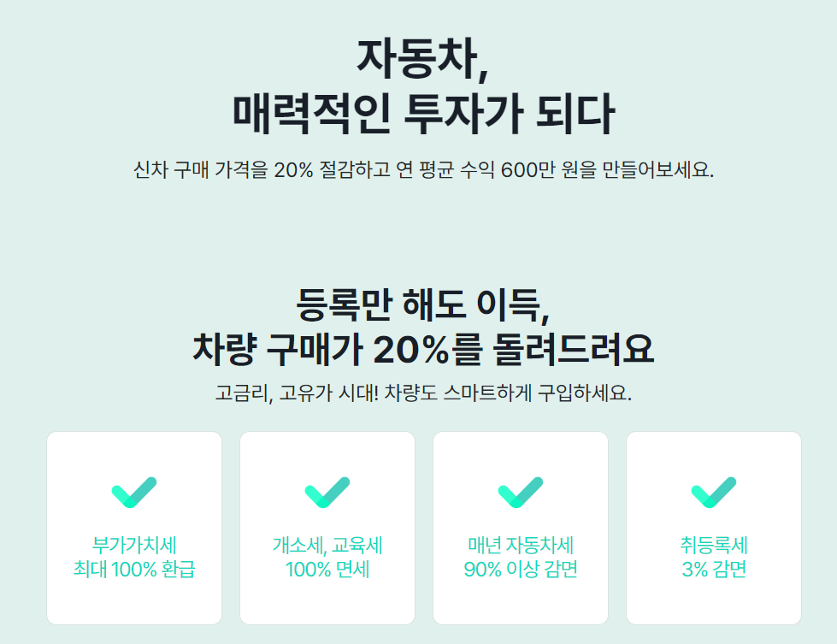837x644 pixels.
Task: Select the 취등록세 card label
Action: 713,545
